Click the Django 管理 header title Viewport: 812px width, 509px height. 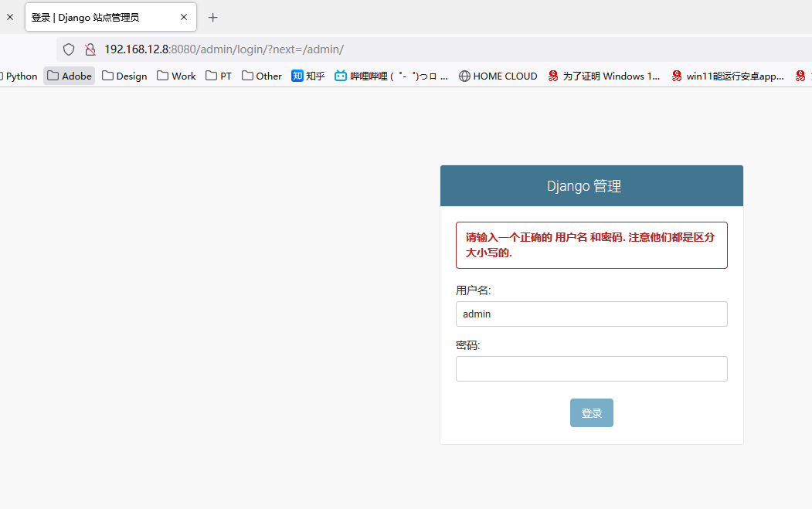(x=584, y=186)
